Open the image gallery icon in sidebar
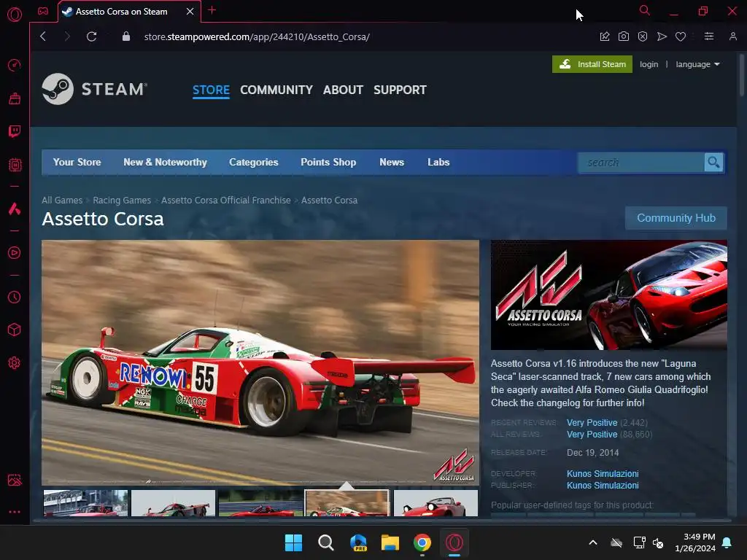Image resolution: width=747 pixels, height=560 pixels. pyautogui.click(x=15, y=480)
